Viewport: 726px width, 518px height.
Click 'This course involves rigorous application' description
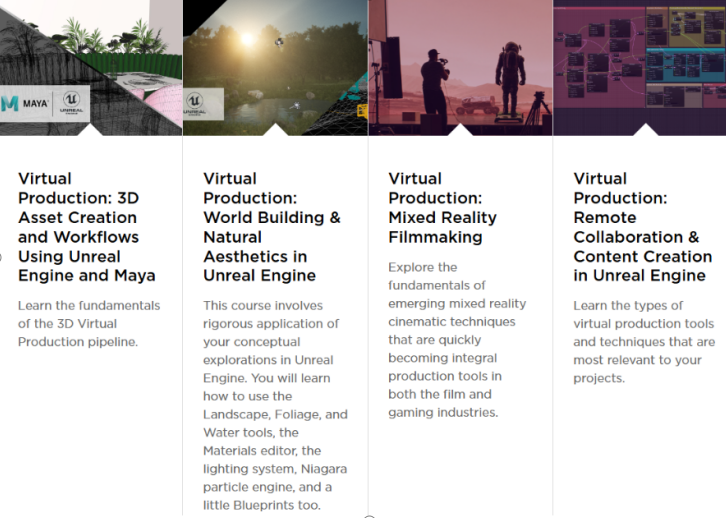click(x=275, y=405)
